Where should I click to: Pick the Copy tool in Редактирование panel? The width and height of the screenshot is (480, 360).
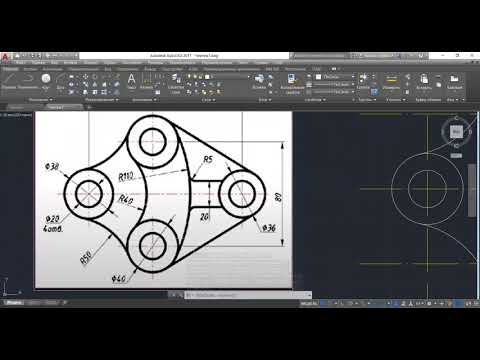86,85
